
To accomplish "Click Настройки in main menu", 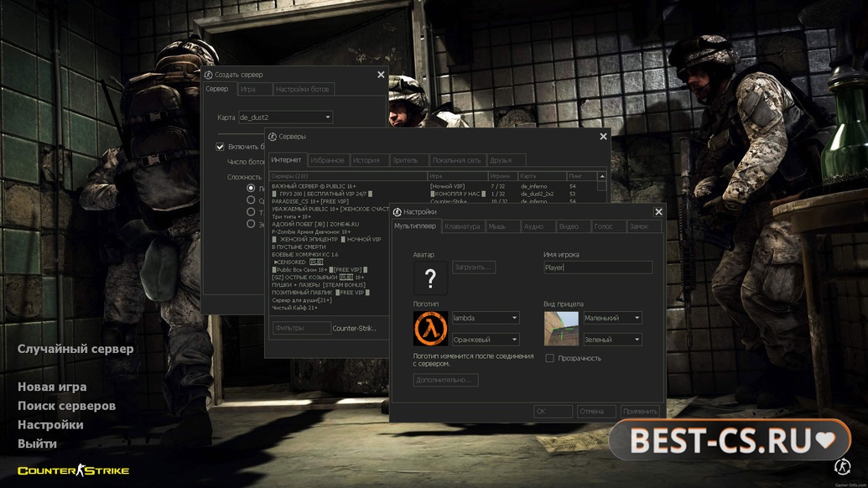I will tap(50, 424).
